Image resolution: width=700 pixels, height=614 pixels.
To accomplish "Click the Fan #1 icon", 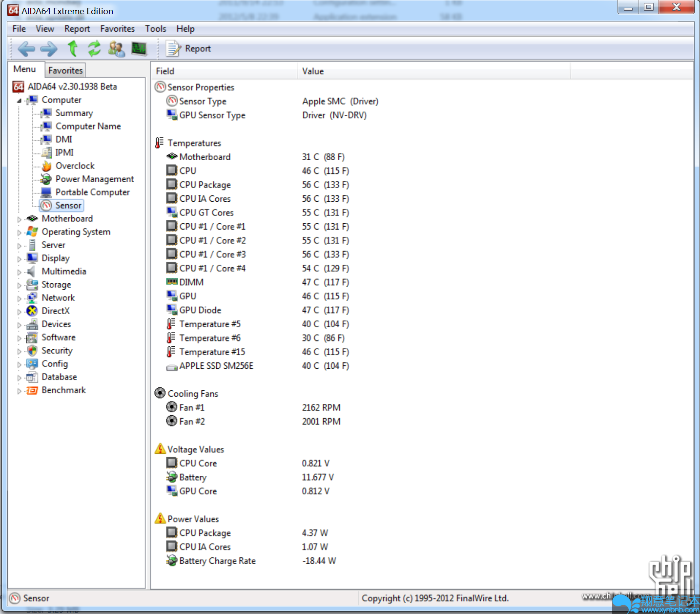I will [x=172, y=407].
